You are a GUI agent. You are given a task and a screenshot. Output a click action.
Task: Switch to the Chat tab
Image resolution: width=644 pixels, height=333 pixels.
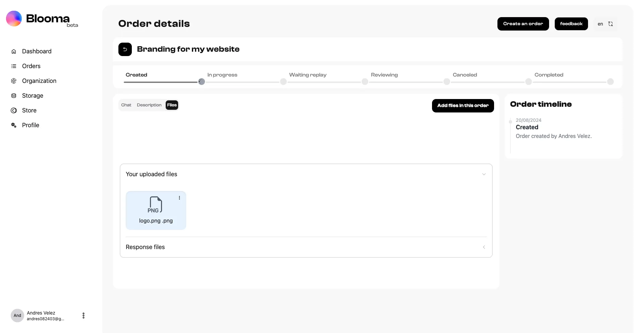click(126, 105)
